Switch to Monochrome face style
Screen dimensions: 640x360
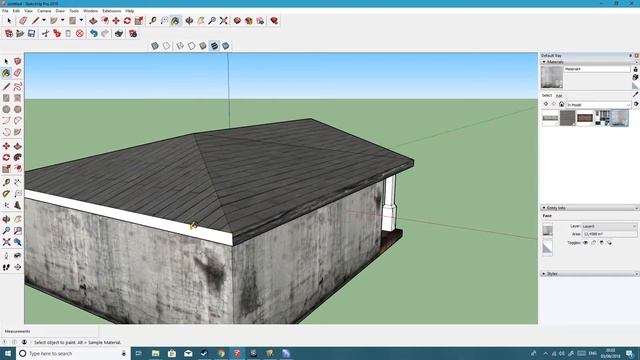pyautogui.click(x=226, y=46)
